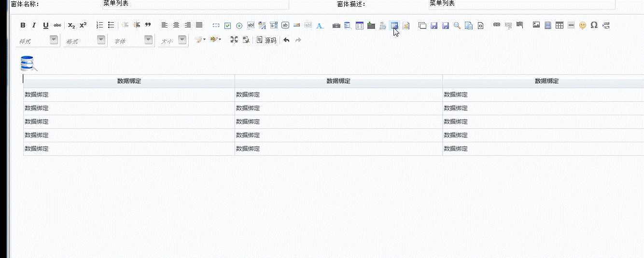The width and height of the screenshot is (644, 258).
Task: Insert a form container element
Action: [216, 26]
